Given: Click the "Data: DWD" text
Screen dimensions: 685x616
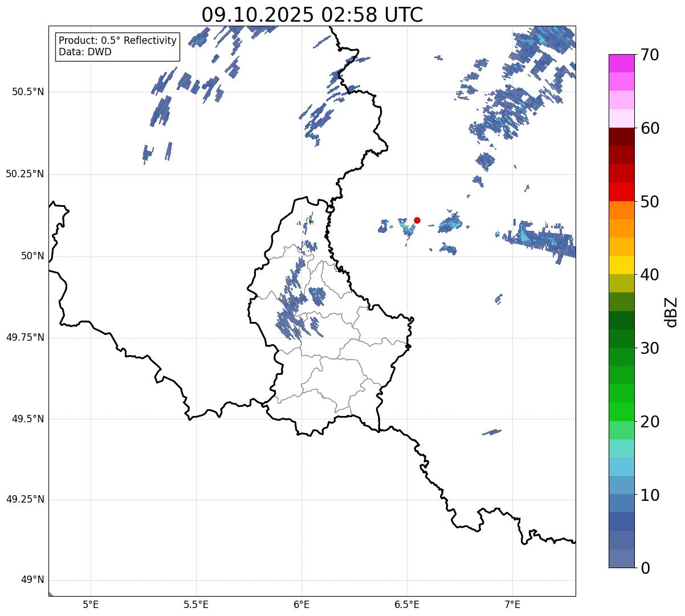Looking at the screenshot, I should coord(85,52).
